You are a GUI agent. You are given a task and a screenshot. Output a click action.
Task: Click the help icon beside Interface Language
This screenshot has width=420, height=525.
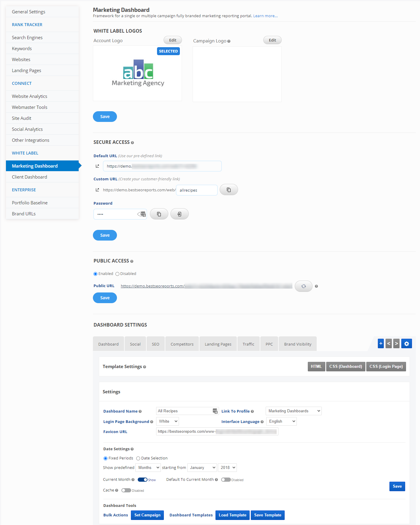click(262, 422)
